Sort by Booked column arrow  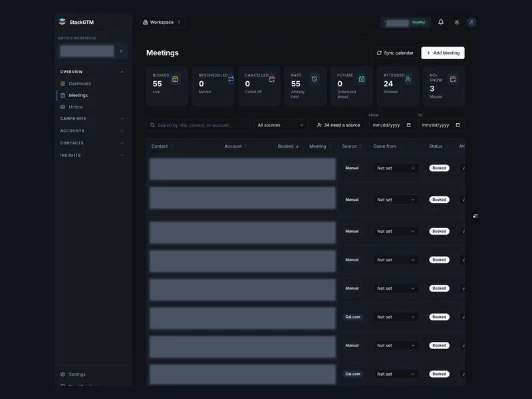[297, 146]
